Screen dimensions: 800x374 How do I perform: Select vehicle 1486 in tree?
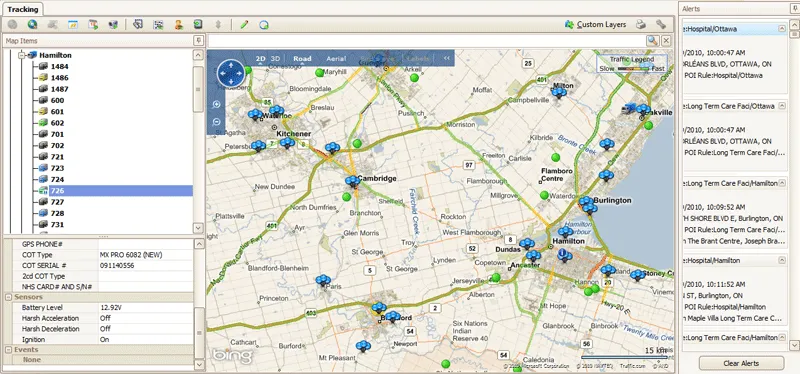(x=60, y=78)
